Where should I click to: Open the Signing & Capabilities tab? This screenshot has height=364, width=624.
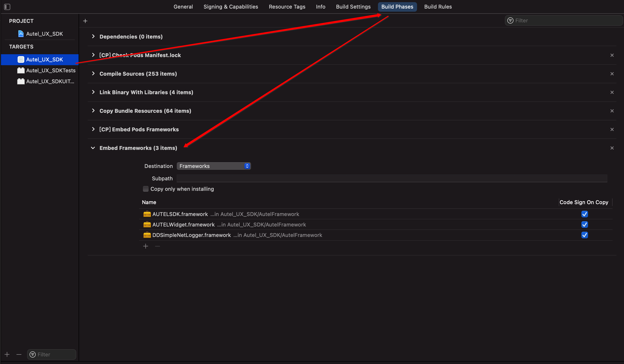231,7
